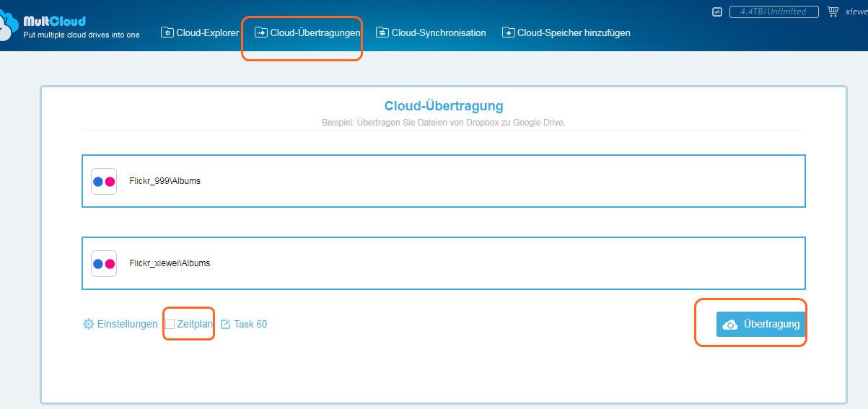Image resolution: width=868 pixels, height=409 pixels.
Task: Open the Cloud-Explorer tab
Action: tap(200, 32)
